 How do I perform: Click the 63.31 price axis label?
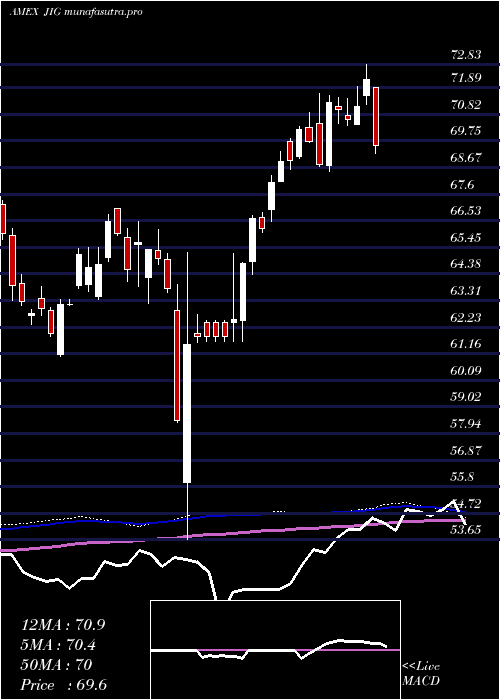tap(467, 291)
